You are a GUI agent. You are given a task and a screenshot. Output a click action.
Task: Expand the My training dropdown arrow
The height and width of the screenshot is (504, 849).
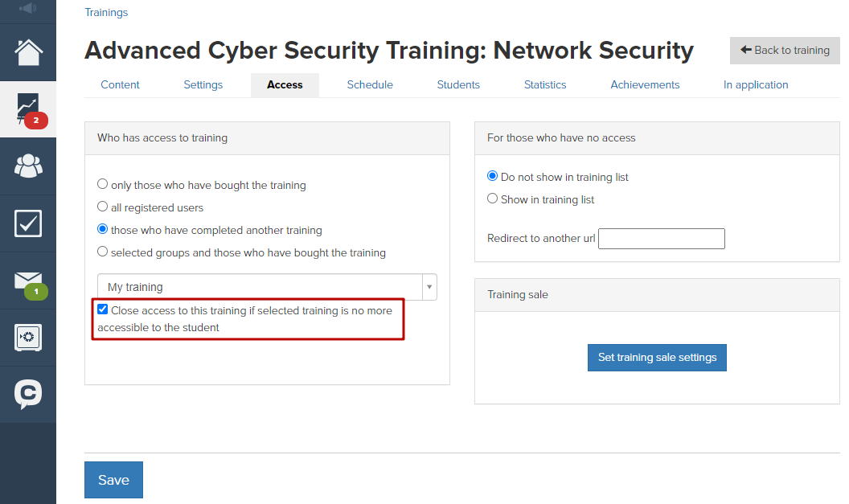pyautogui.click(x=429, y=287)
